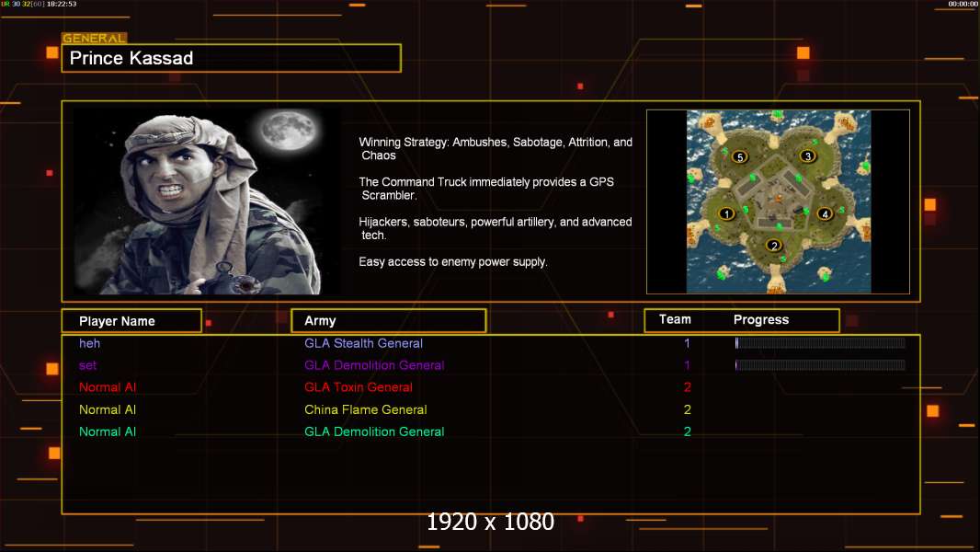
Task: Click the 'Command Truck' description text
Action: pyautogui.click(x=486, y=189)
